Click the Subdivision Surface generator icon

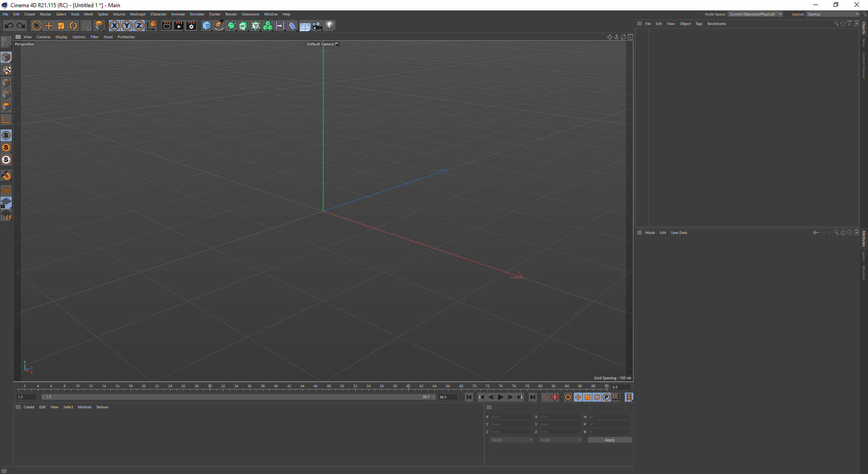(x=231, y=26)
